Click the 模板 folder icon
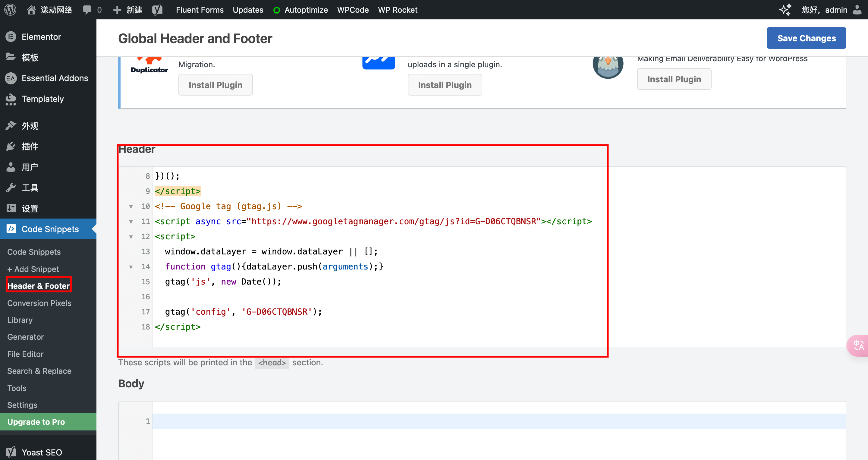The height and width of the screenshot is (460, 868). click(11, 57)
